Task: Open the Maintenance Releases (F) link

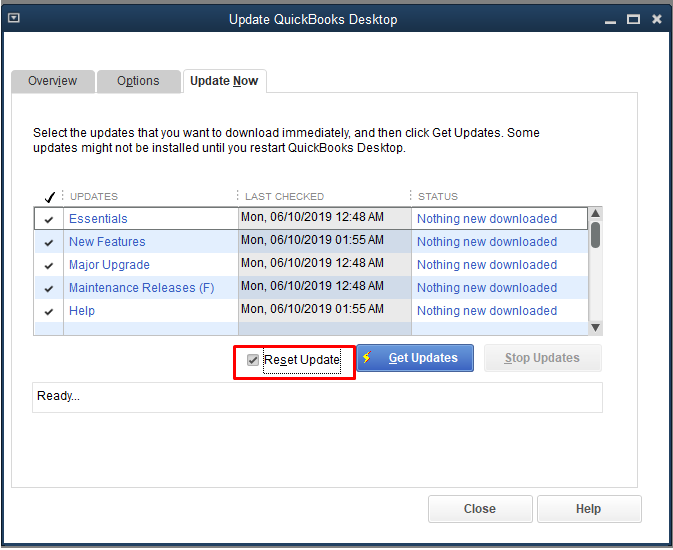Action: (142, 288)
